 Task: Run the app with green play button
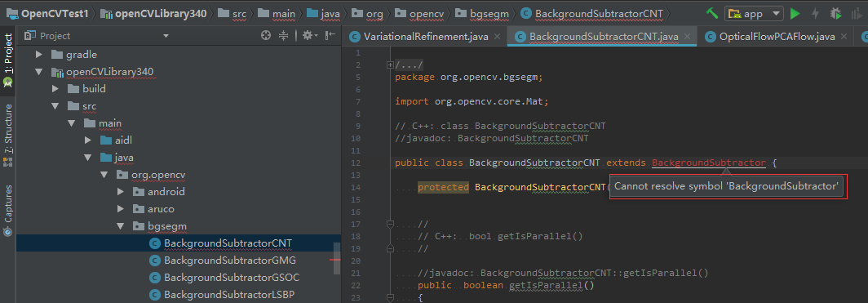(795, 14)
